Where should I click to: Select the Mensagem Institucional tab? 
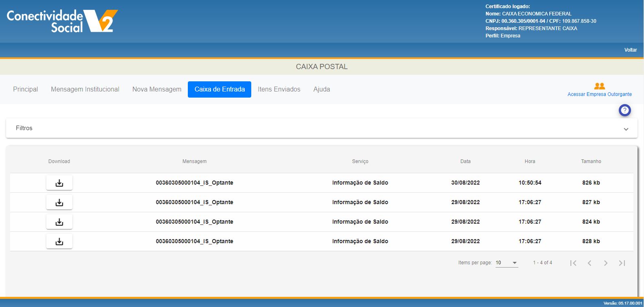(x=85, y=89)
